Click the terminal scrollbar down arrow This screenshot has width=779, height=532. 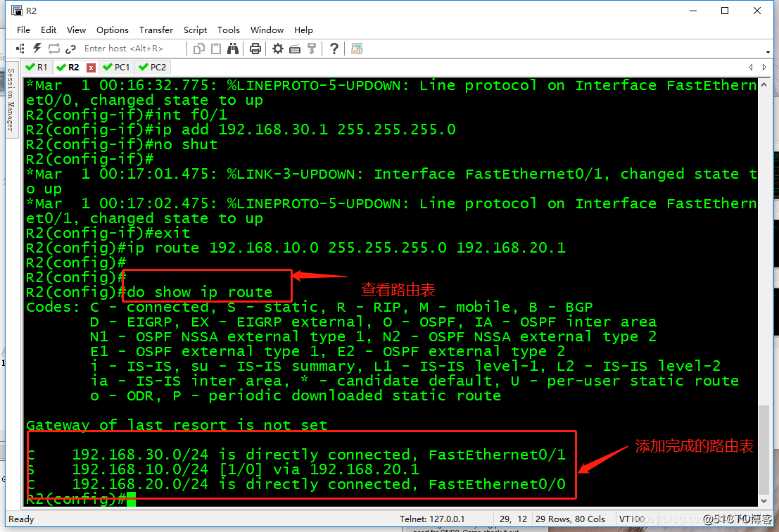(764, 501)
